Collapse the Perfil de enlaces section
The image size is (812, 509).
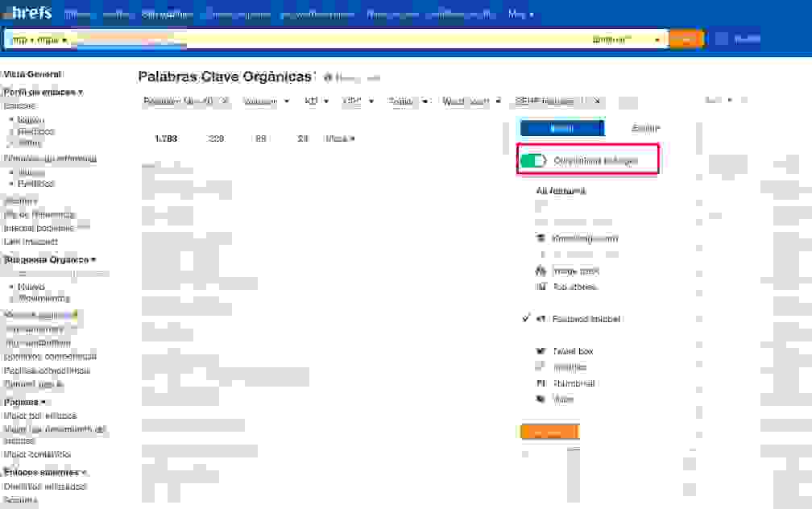(x=43, y=92)
